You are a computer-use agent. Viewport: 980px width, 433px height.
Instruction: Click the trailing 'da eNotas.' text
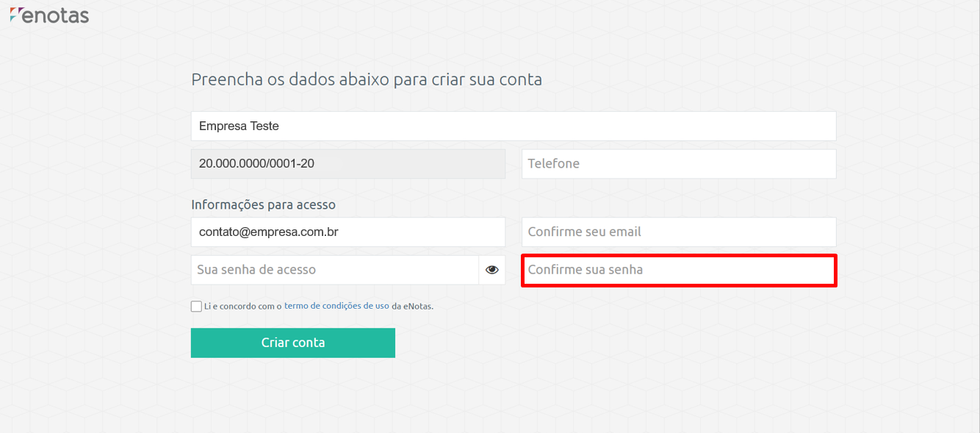(413, 306)
